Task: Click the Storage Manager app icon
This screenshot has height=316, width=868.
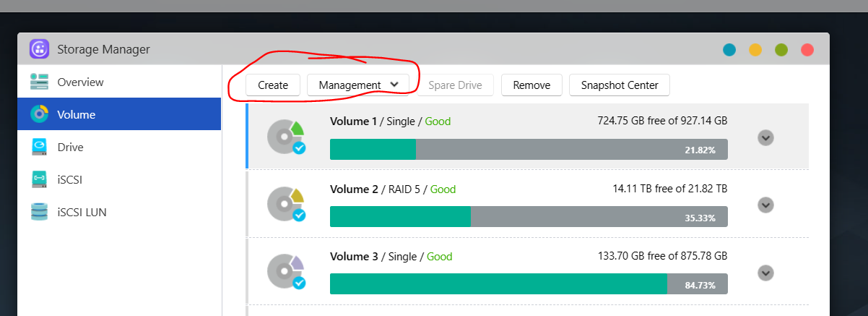Action: click(39, 49)
